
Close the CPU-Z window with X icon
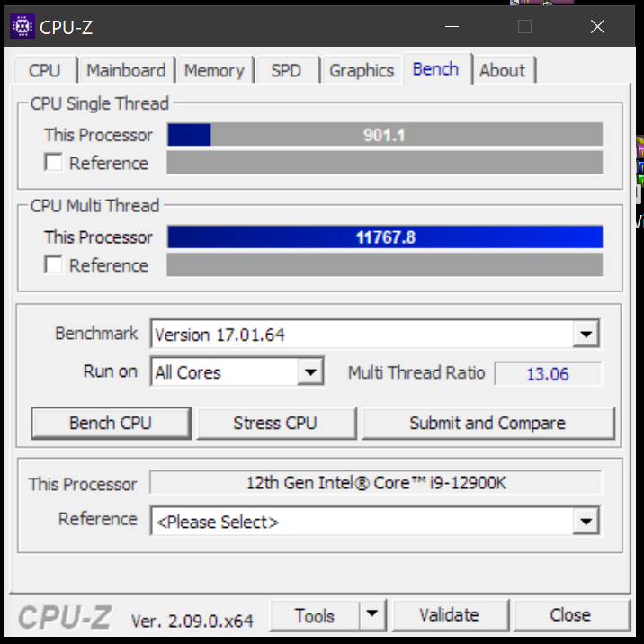[597, 27]
